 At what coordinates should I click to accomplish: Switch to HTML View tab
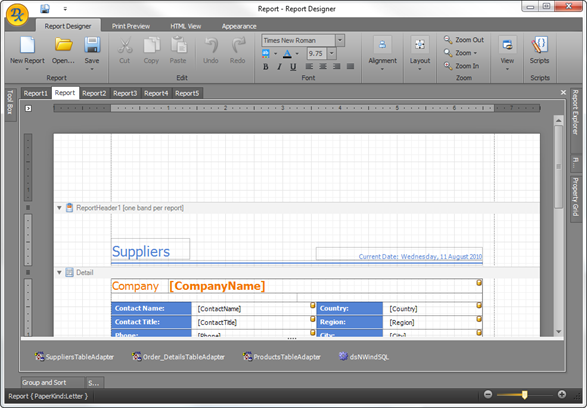click(x=186, y=26)
